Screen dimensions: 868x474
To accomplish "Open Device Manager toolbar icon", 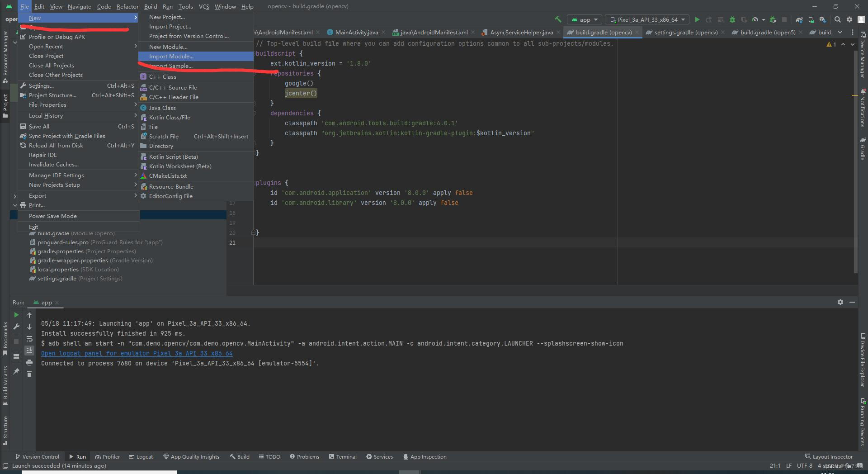I will pyautogui.click(x=811, y=19).
